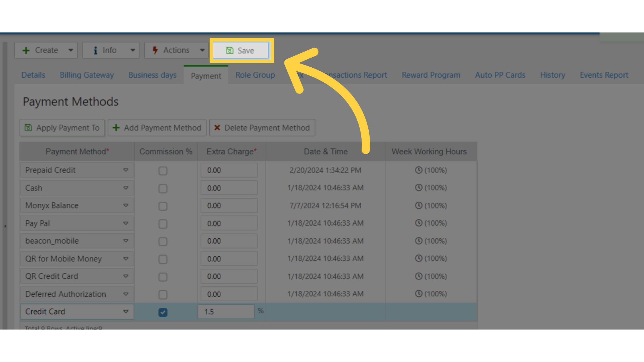The width and height of the screenshot is (644, 362).
Task: Click Extra Charge field for QR for Mobile Money
Action: click(x=229, y=259)
